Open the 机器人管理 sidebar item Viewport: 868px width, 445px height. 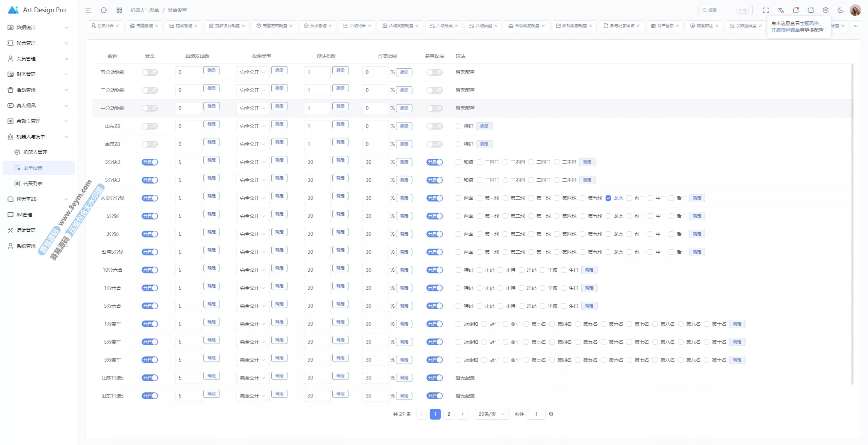point(35,152)
